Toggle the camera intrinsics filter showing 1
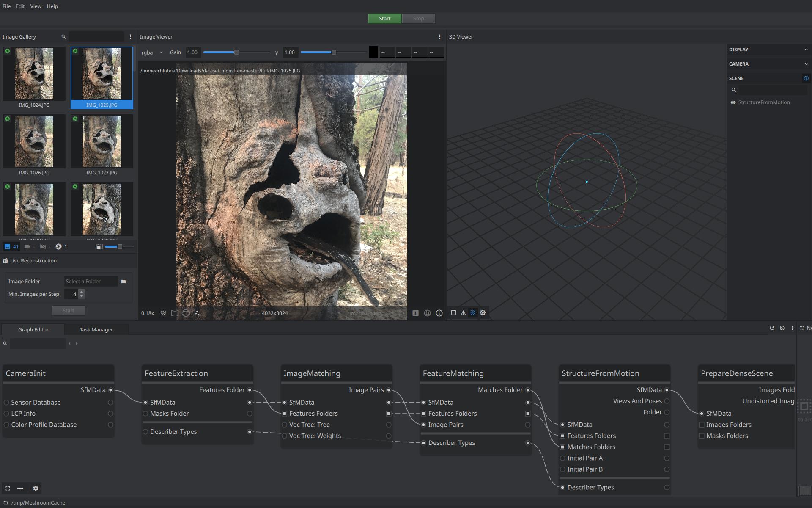This screenshot has width=812, height=508. point(61,247)
